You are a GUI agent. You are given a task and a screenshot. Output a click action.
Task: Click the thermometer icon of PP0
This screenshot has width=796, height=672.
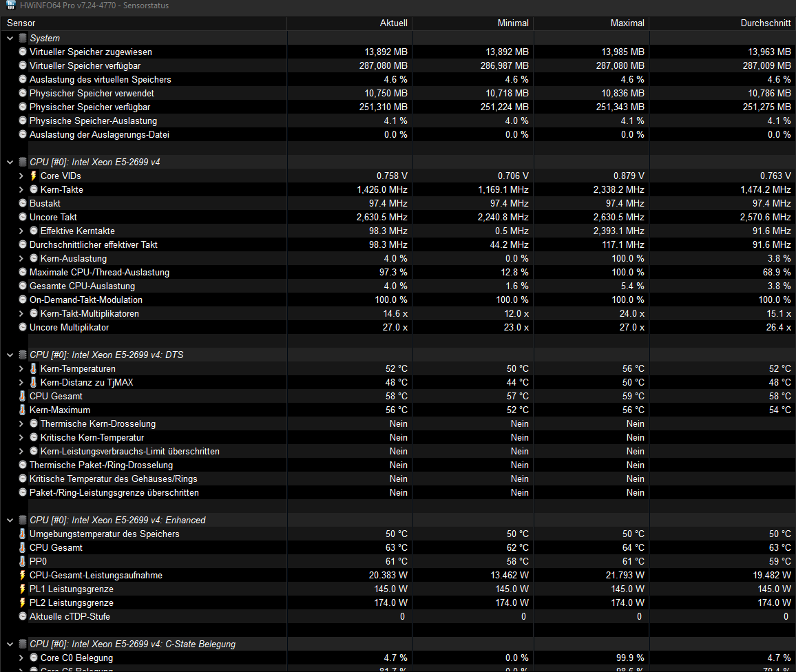[x=22, y=561]
